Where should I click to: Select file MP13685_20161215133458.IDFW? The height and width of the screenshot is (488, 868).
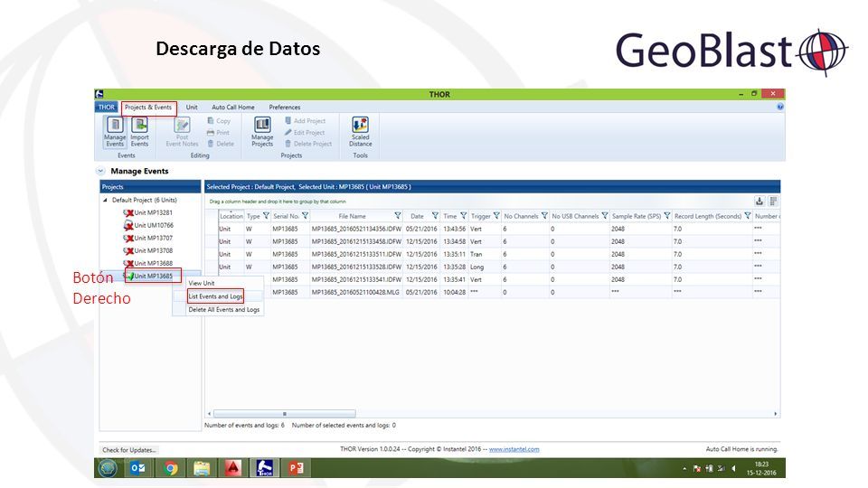point(356,242)
